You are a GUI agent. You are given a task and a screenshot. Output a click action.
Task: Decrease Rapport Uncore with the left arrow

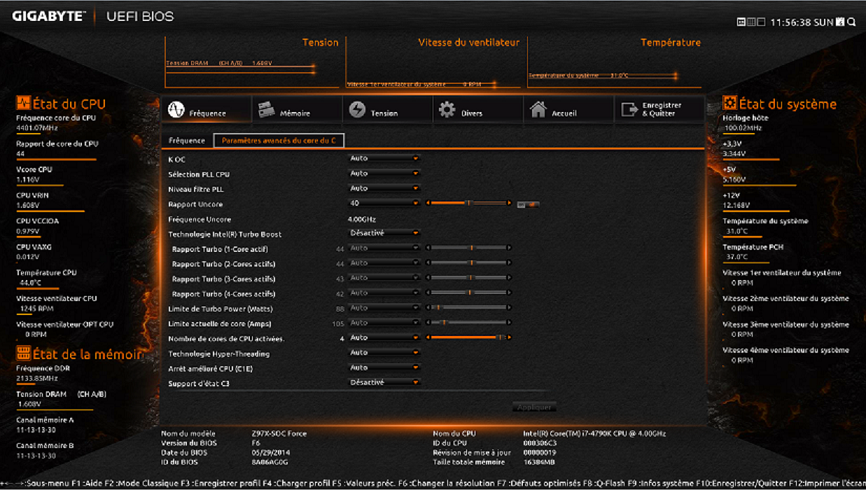click(428, 203)
